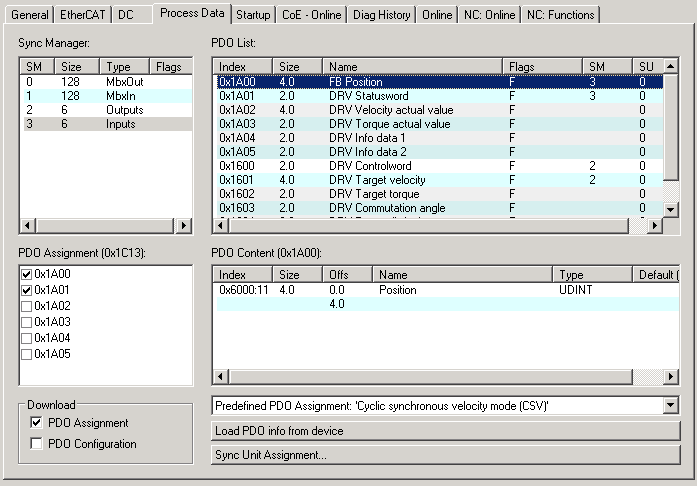This screenshot has width=697, height=486.
Task: Open the Online tab
Action: click(x=437, y=15)
